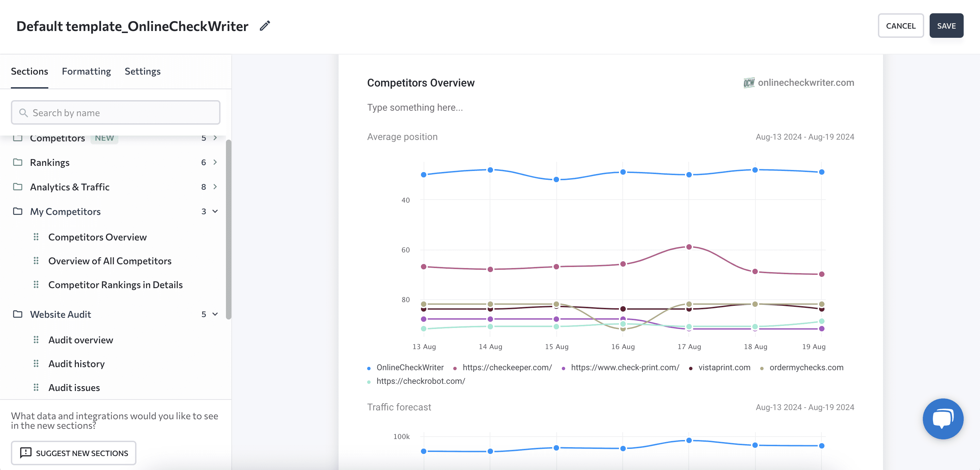Grab the Audit issues drag handle
The height and width of the screenshot is (470, 980).
(x=36, y=387)
